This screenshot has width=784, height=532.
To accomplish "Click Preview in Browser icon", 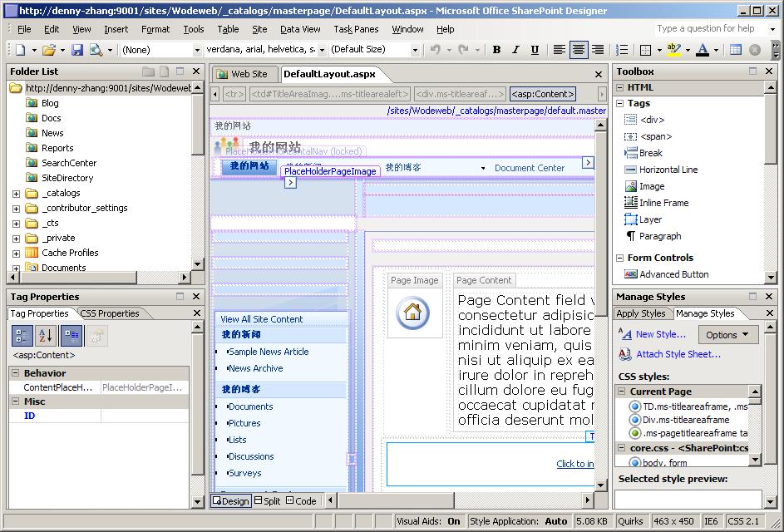I will pos(96,50).
